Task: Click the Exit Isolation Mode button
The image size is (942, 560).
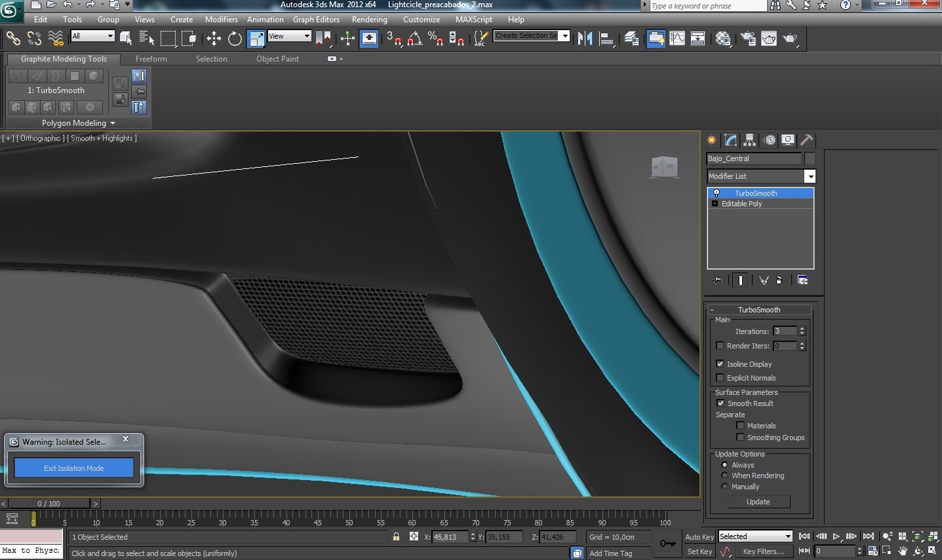Action: point(74,468)
